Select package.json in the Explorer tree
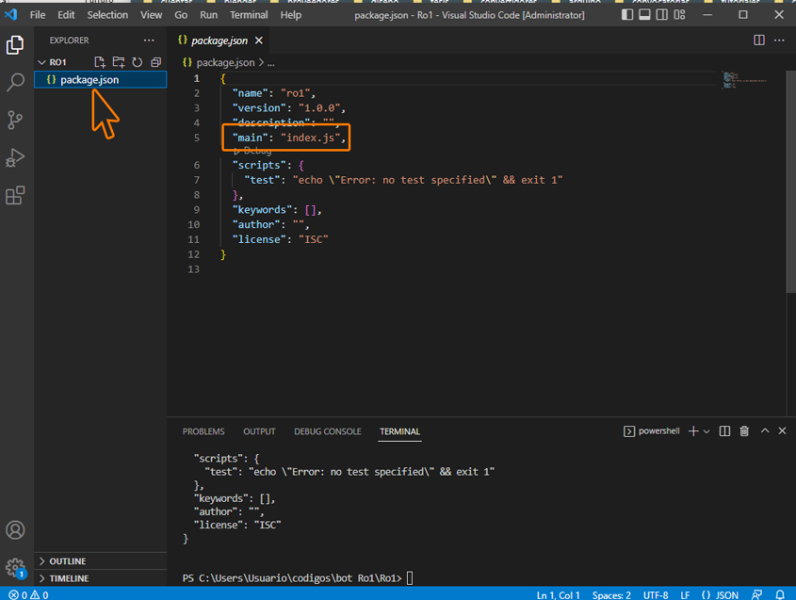This screenshot has height=600, width=796. click(89, 80)
